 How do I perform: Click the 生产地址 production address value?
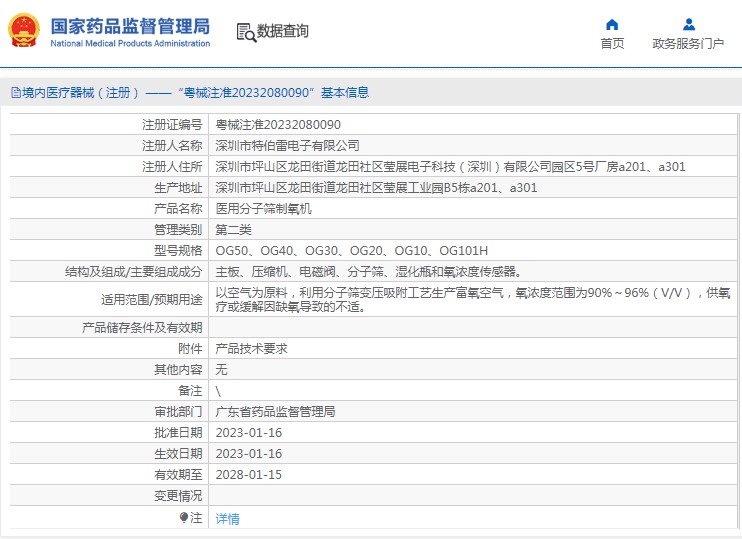(376, 188)
